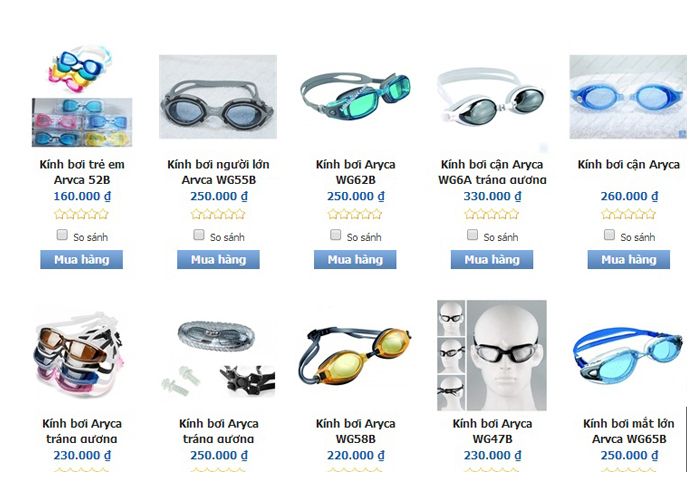Screen dimensions: 700x500
Task: Buy the 330.000 đ Aryca WG6A goggles
Action: click(x=492, y=259)
